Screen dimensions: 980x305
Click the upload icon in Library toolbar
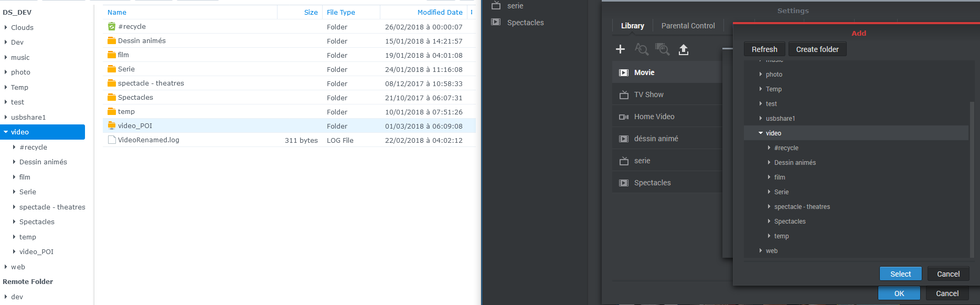point(684,49)
